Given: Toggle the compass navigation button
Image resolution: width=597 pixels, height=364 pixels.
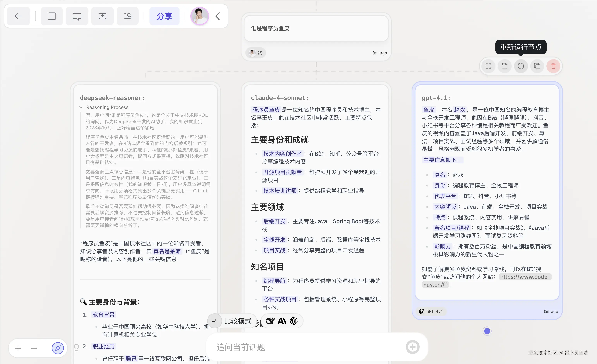Looking at the screenshot, I should [58, 348].
